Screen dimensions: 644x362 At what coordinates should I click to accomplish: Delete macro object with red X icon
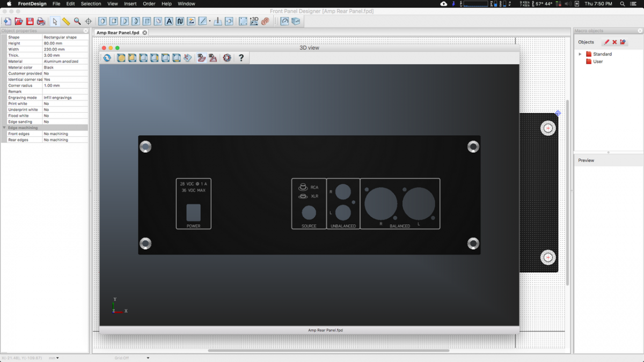(x=614, y=42)
